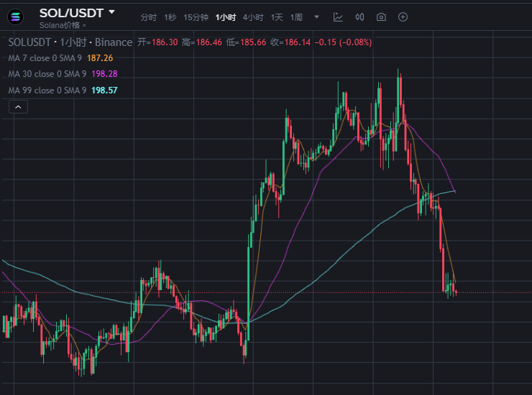This screenshot has height=395, width=532.
Task: Click the plus circle add icon
Action: tap(403, 17)
